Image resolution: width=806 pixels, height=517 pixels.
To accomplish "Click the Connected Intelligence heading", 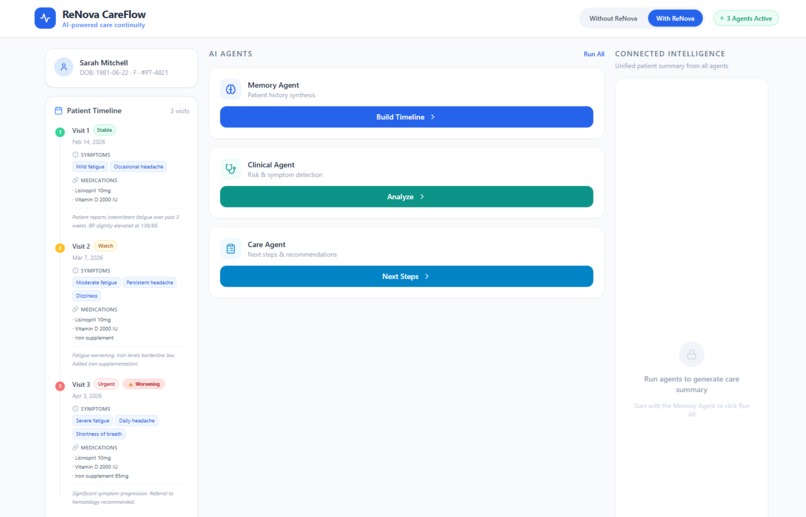I will pos(670,54).
